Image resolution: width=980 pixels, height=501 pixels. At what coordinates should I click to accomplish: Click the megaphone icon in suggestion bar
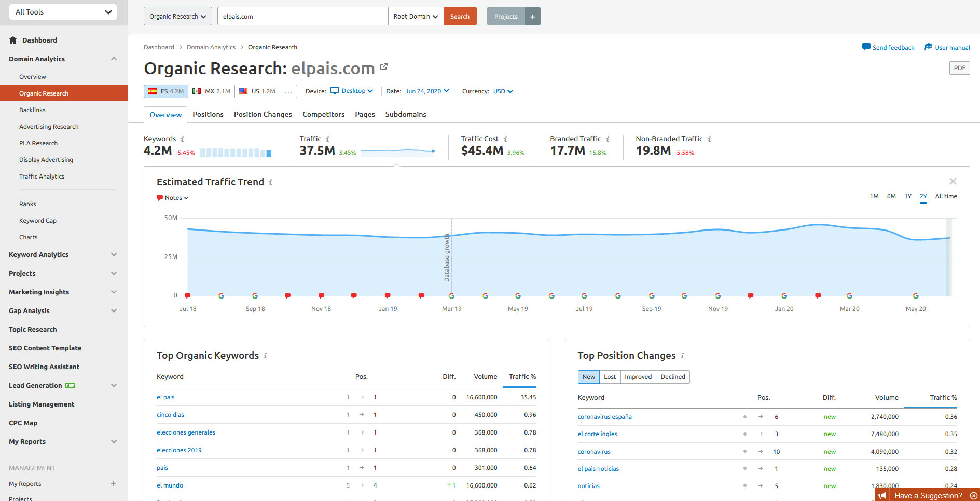pos(882,496)
